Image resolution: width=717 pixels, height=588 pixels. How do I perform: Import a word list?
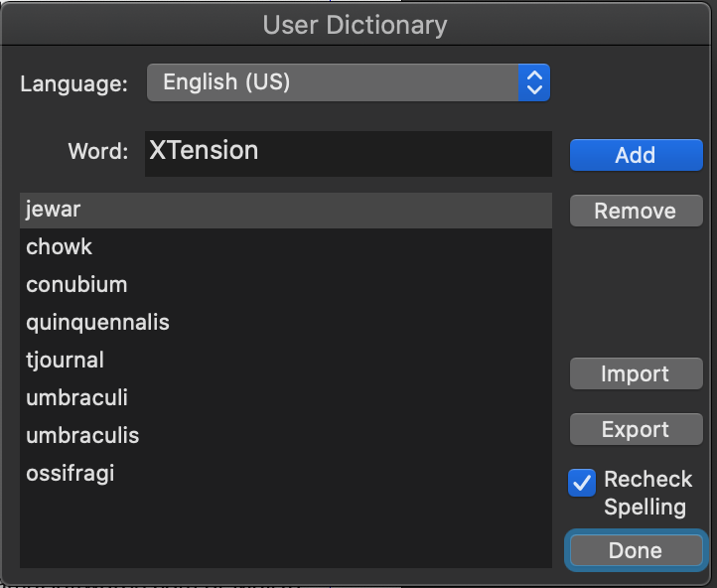pos(636,373)
